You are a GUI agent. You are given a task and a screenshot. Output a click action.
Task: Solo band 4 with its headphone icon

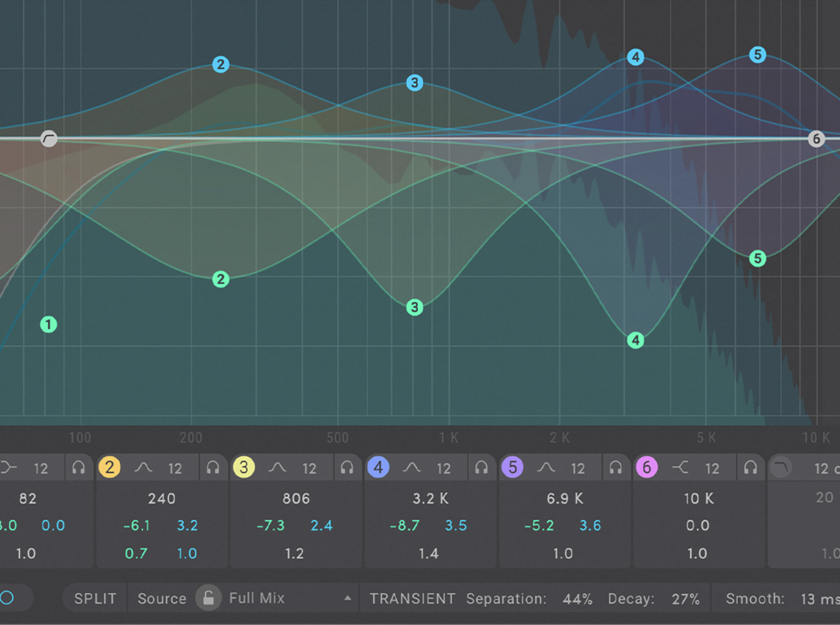pos(482,468)
